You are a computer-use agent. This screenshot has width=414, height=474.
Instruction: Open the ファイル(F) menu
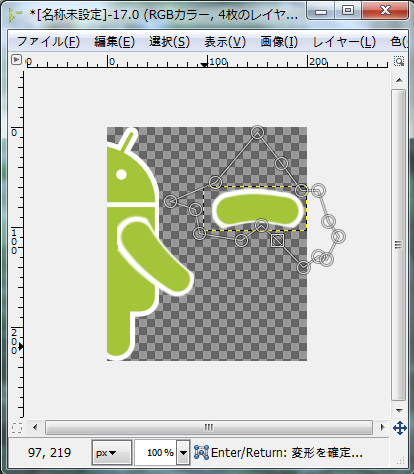tap(48, 42)
